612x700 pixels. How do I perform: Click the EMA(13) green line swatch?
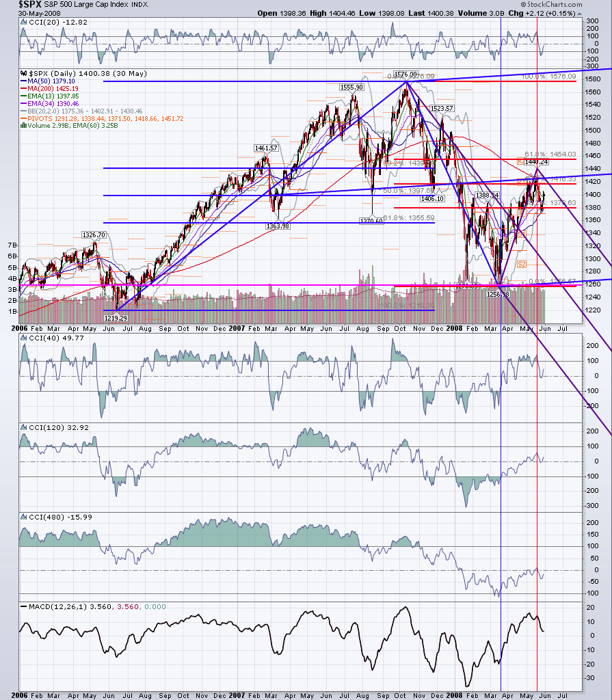pos(24,96)
